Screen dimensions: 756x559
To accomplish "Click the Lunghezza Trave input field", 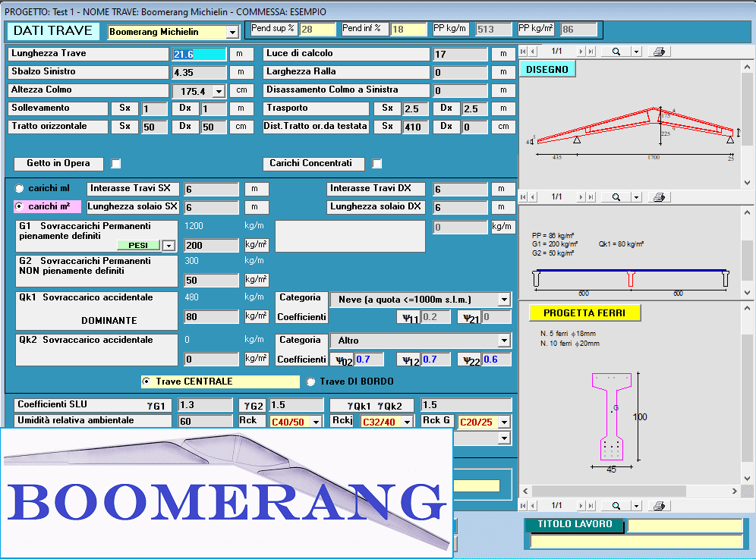I will click(199, 54).
